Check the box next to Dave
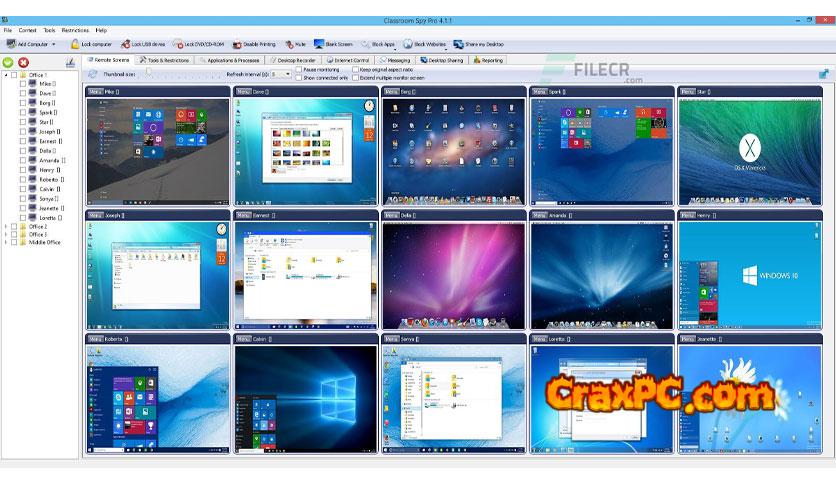This screenshot has height=484, width=836. pyautogui.click(x=23, y=93)
